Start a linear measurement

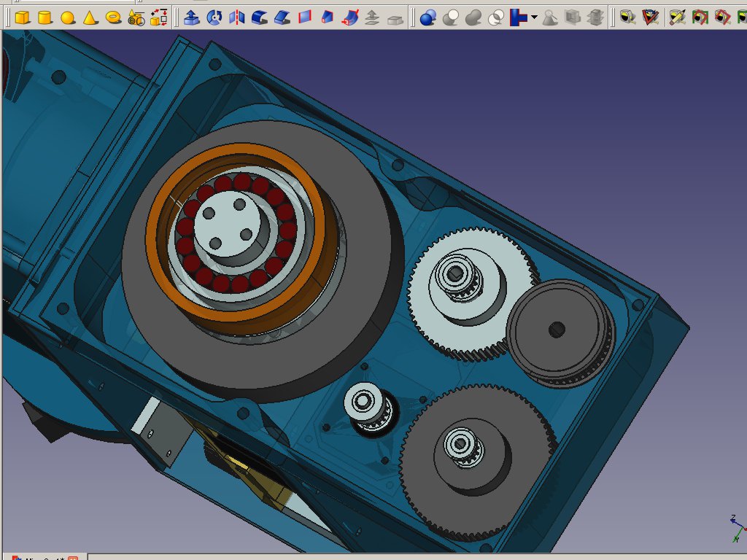coord(628,17)
